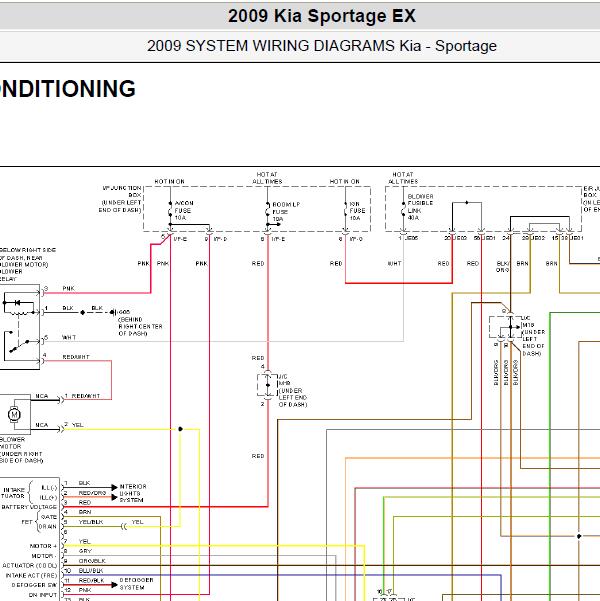Image resolution: width=600 pixels, height=601 pixels.
Task: Click the A/CON FUSE 10A label
Action: pos(184,210)
